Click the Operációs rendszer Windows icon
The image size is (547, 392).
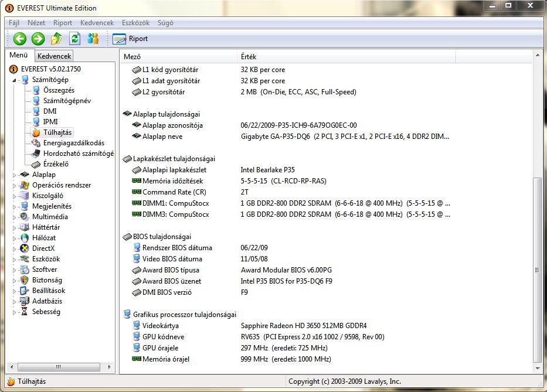click(25, 185)
